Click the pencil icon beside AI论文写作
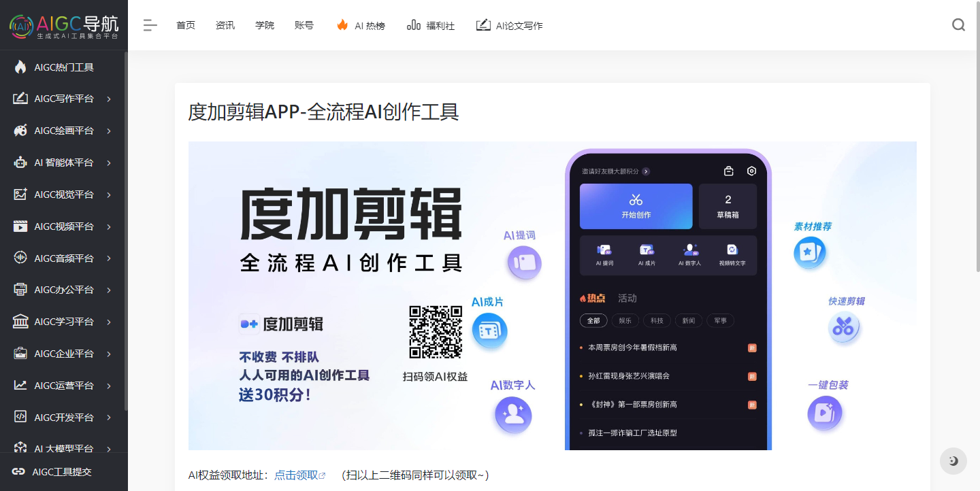980x491 pixels. 483,25
